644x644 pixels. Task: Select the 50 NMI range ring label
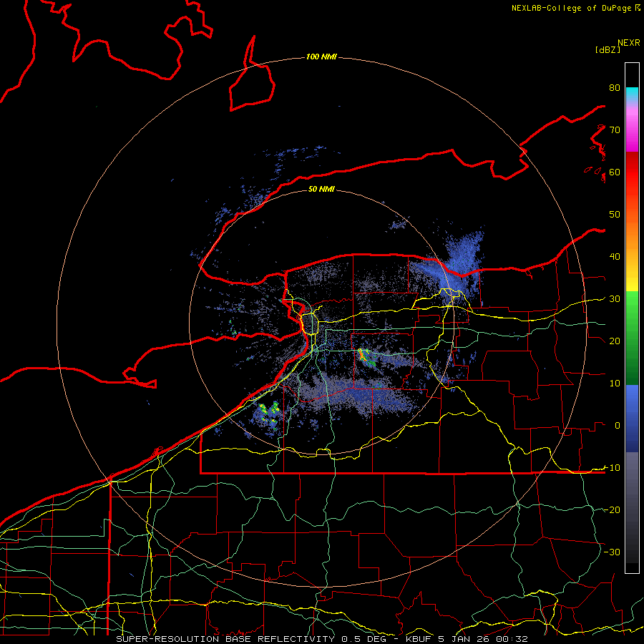[321, 189]
